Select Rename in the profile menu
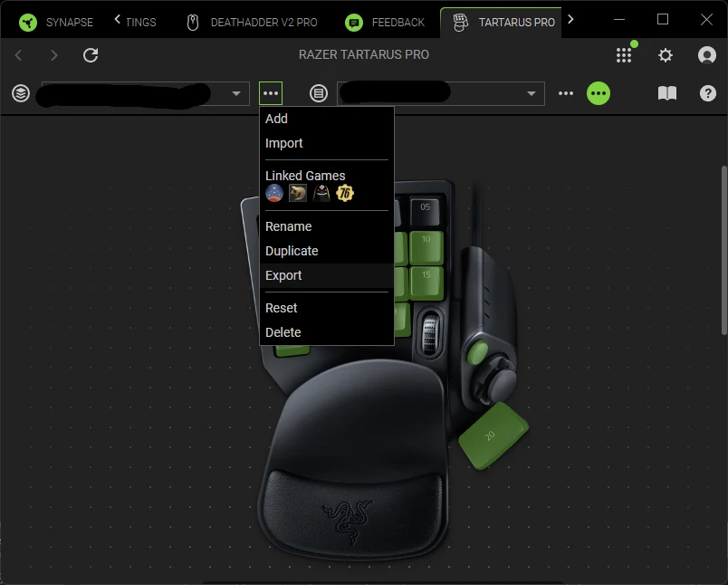The image size is (728, 585). 326,226
